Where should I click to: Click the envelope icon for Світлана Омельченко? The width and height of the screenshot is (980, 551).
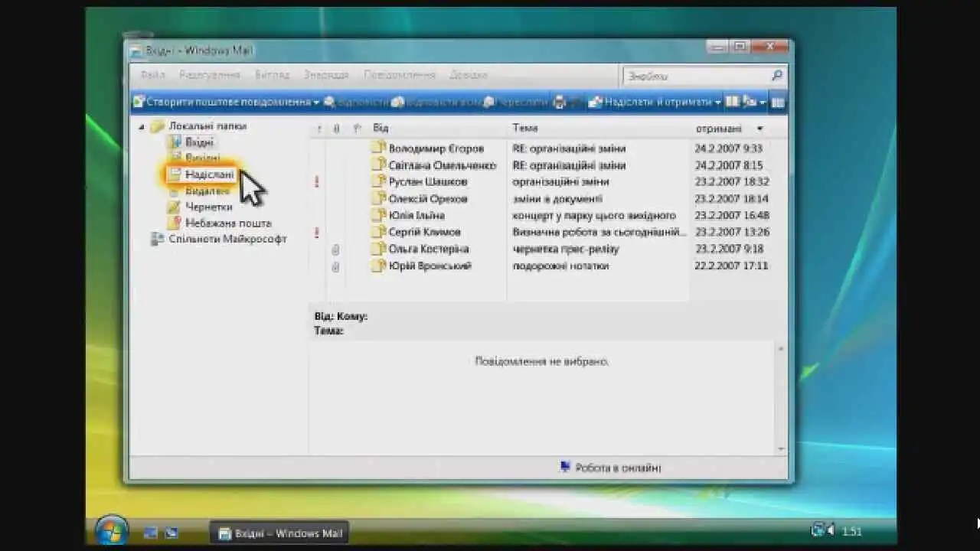point(378,165)
